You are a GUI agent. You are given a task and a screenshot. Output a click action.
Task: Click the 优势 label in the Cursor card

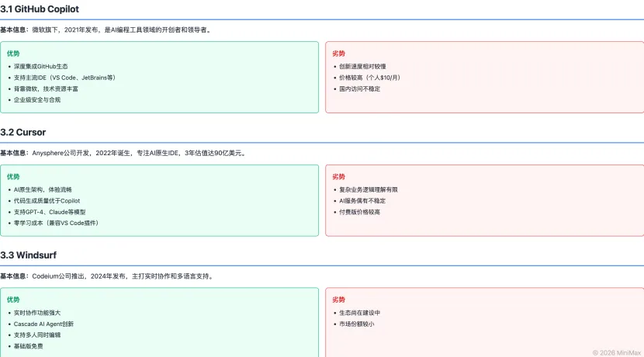(13, 177)
